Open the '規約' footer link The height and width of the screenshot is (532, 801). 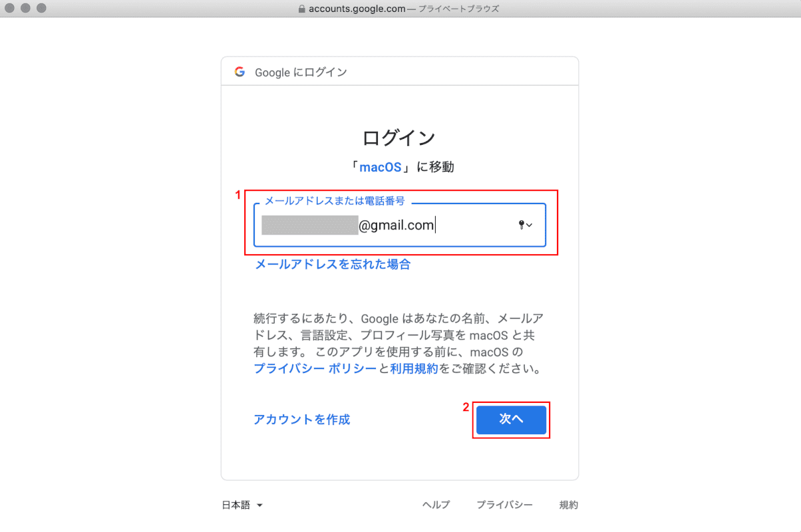(569, 505)
